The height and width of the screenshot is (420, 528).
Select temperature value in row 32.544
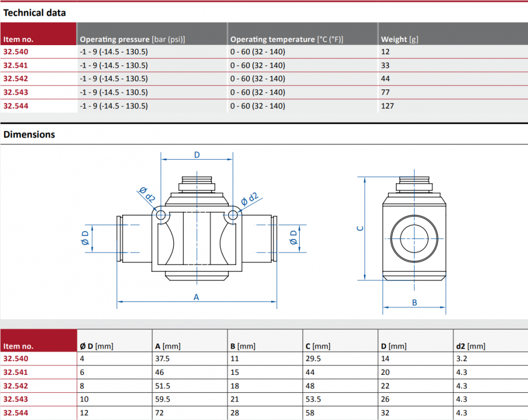(x=258, y=106)
